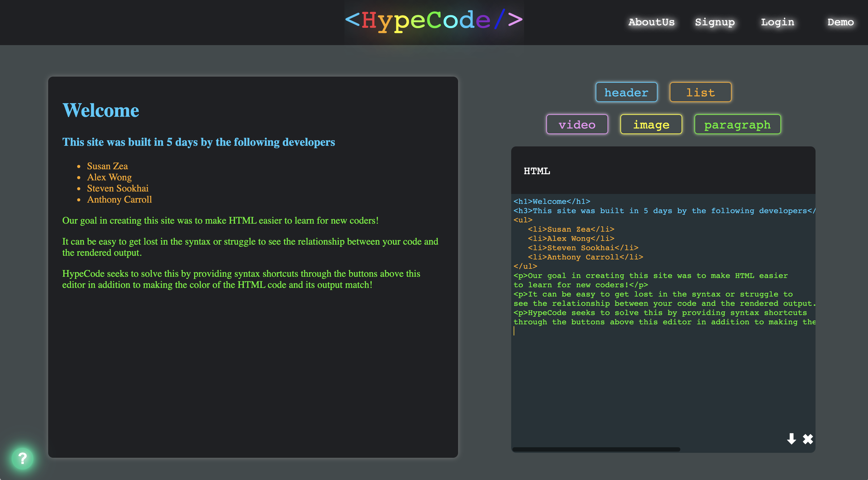
Task: Click the '<li>Susan Zea</li>' code line
Action: (x=571, y=229)
